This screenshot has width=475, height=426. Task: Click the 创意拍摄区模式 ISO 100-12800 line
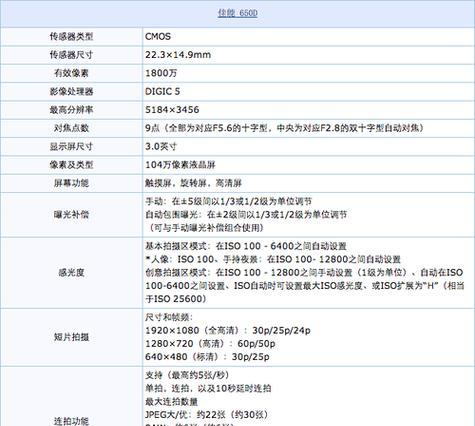click(304, 273)
